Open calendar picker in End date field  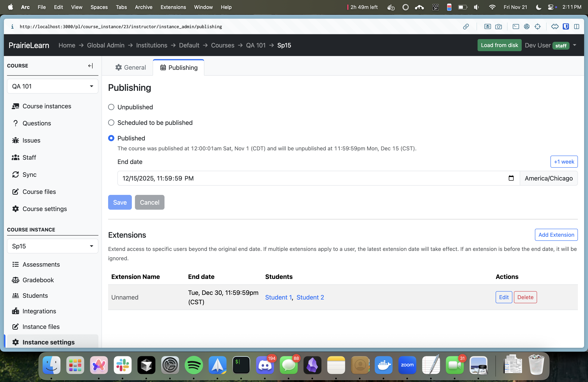tap(511, 178)
